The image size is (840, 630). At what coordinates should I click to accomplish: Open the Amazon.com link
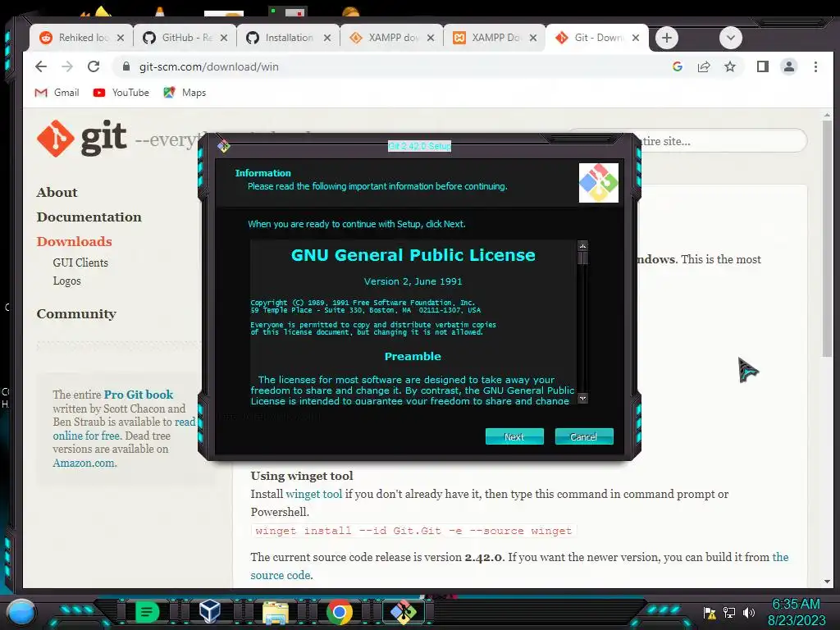pos(84,463)
